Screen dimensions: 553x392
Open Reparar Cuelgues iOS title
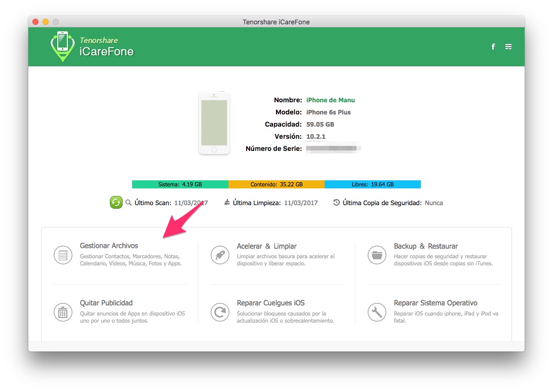point(270,303)
